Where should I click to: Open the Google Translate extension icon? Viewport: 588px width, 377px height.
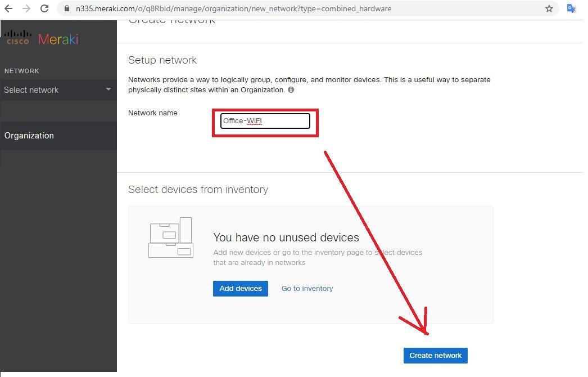tap(571, 9)
